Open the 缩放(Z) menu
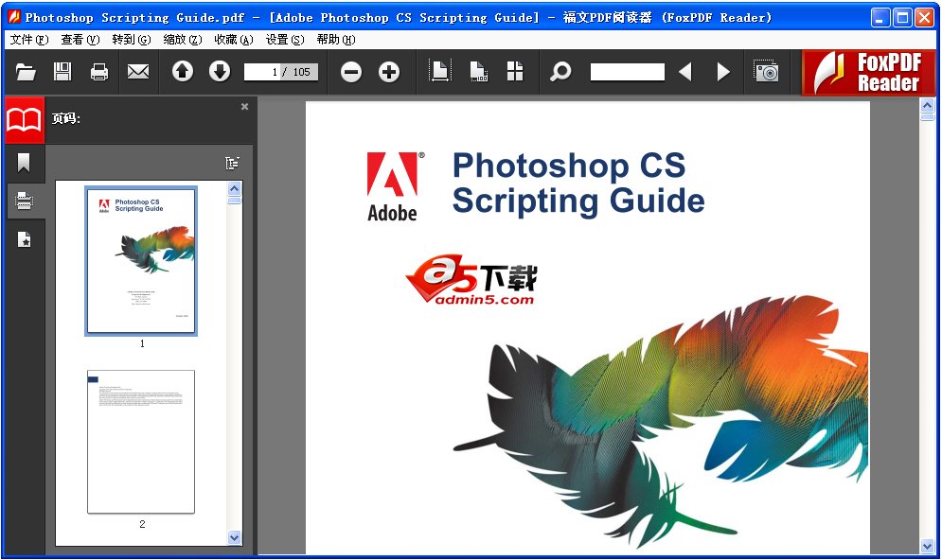Viewport: 942px width, 560px height. point(183,40)
